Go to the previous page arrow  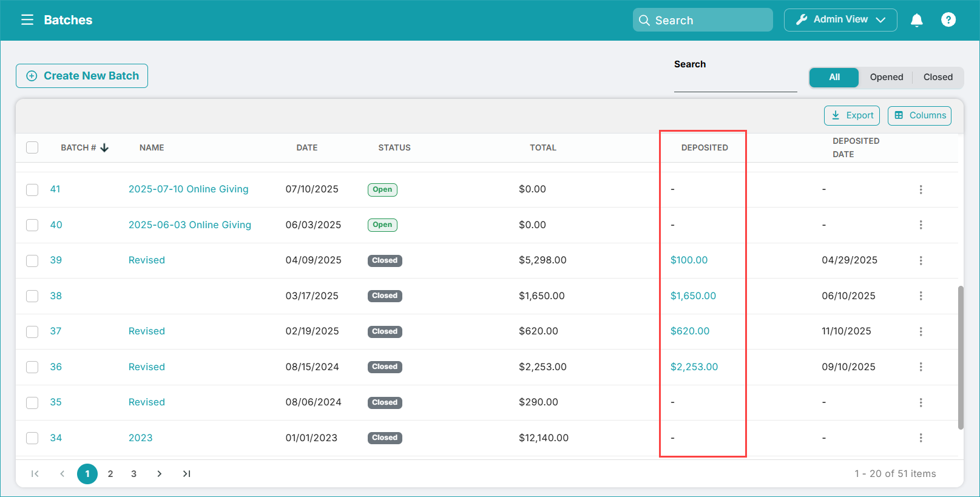point(62,474)
